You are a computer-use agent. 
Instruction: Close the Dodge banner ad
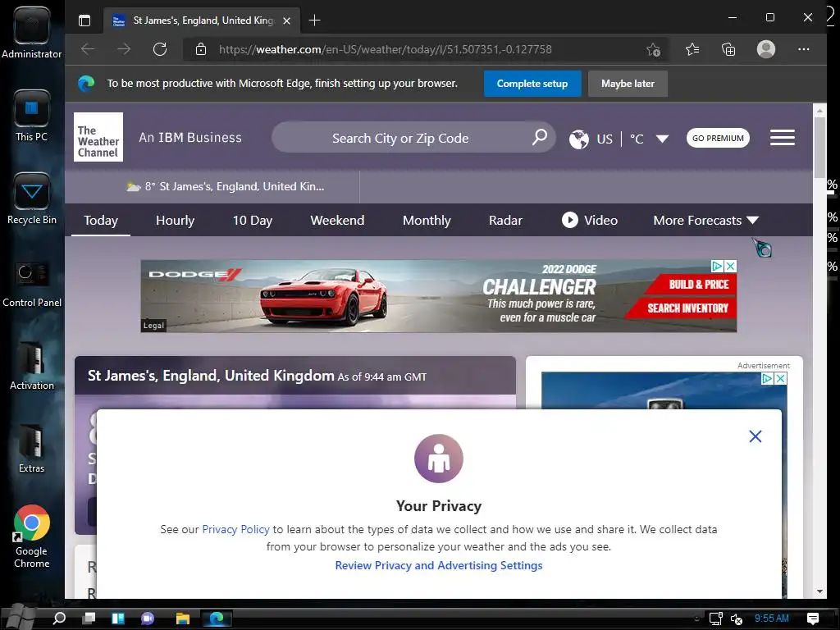(730, 267)
